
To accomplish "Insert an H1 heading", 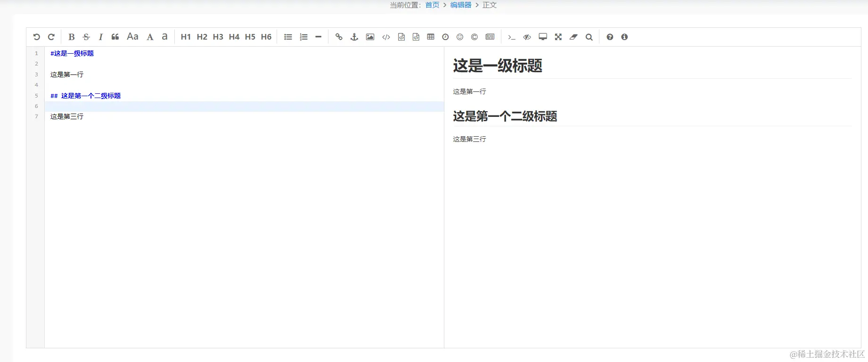I will coord(186,37).
